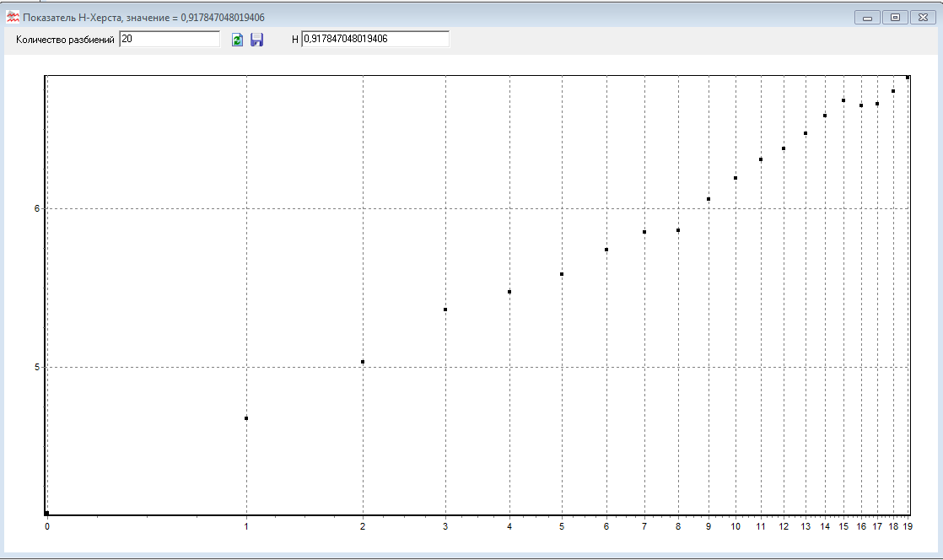
Task: Minimize the Hurst exponent window
Action: click(x=867, y=17)
